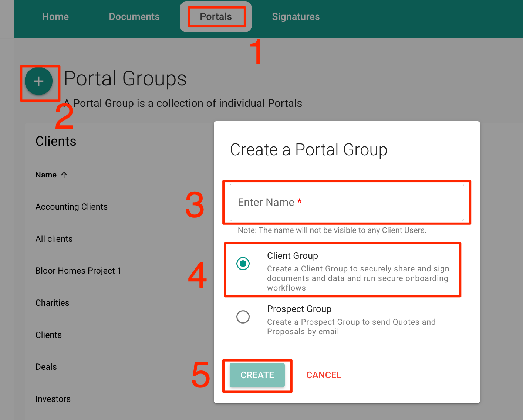Open the Portals tab
The width and height of the screenshot is (523, 420).
(x=216, y=17)
